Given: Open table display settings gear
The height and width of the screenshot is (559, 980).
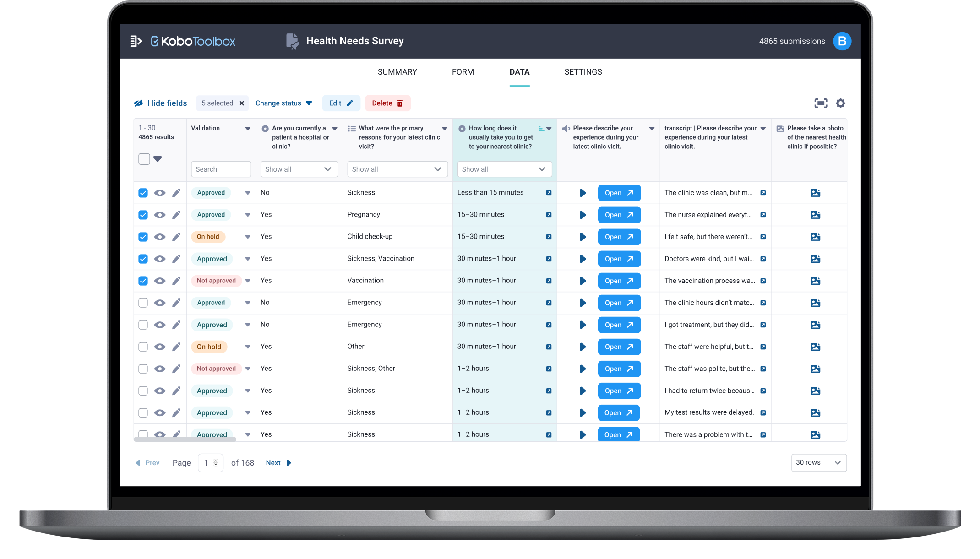Looking at the screenshot, I should 840,103.
